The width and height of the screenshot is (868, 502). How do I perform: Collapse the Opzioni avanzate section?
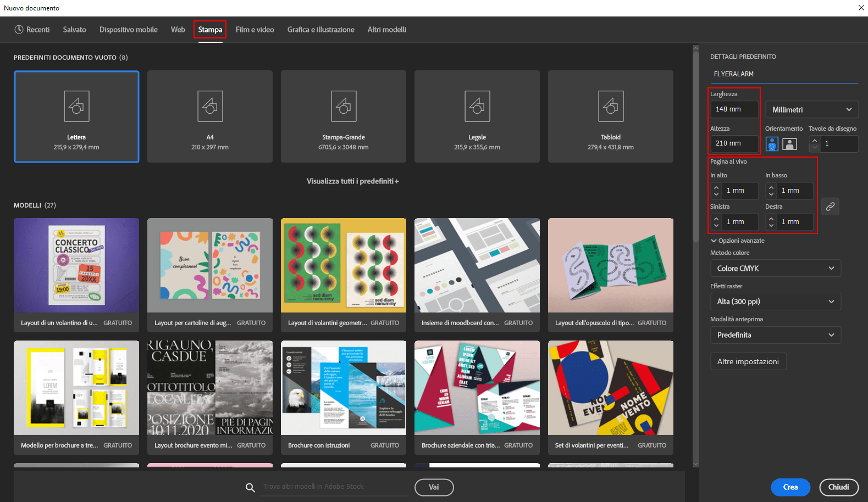(x=737, y=241)
